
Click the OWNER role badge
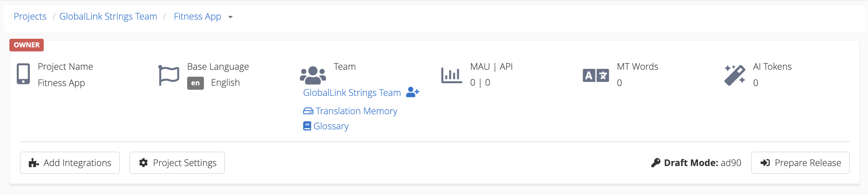[27, 45]
